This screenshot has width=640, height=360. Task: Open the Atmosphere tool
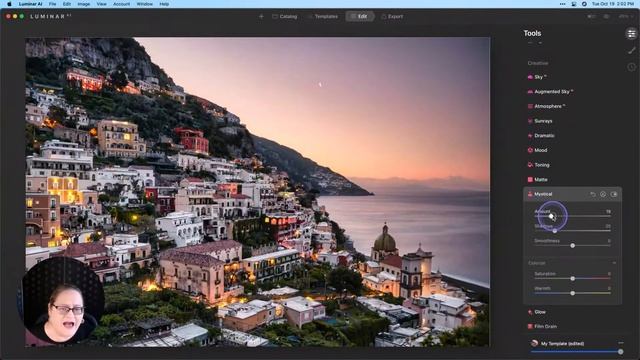[x=546, y=106]
